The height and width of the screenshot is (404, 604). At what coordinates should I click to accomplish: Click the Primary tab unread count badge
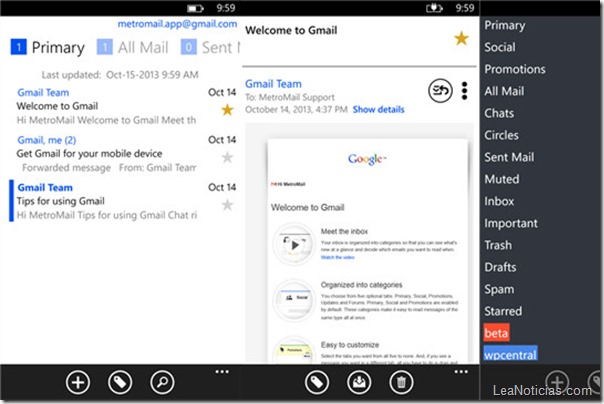click(18, 47)
